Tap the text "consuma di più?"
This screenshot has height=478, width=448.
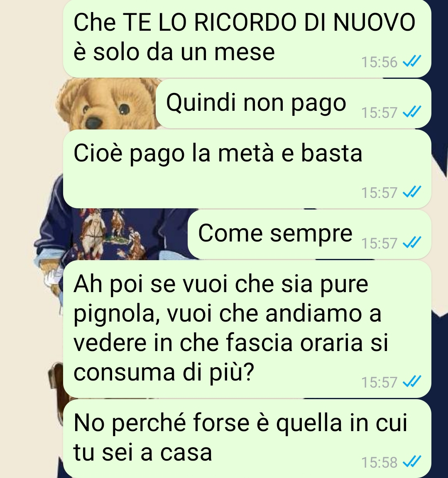coord(164,373)
